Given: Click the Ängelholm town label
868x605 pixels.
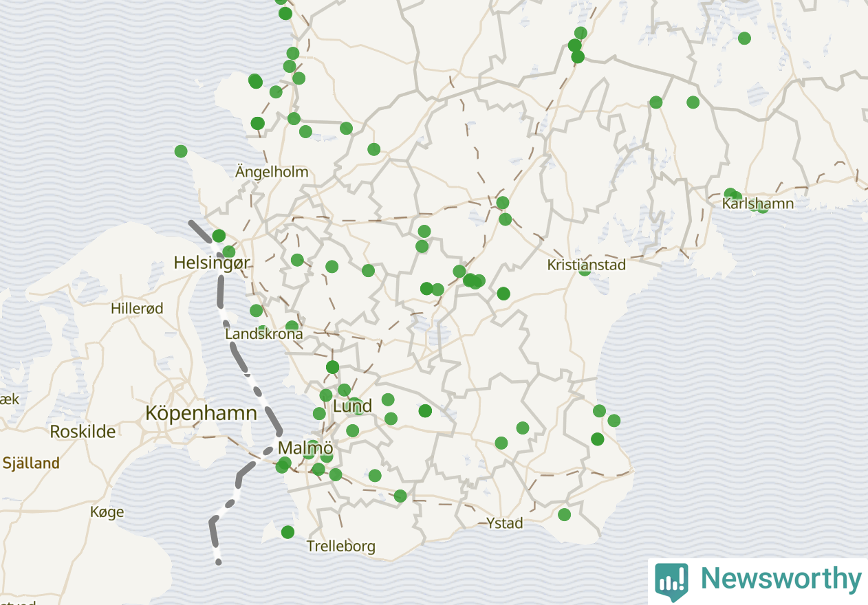Looking at the screenshot, I should pos(272,171).
